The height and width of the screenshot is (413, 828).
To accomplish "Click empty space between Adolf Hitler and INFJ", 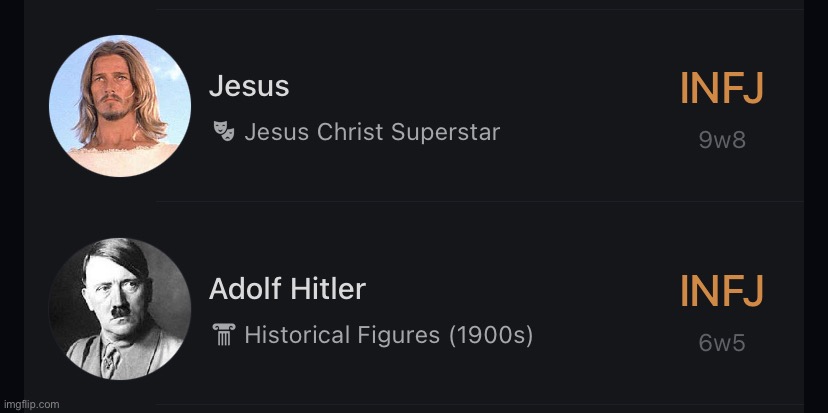I will [x=523, y=289].
